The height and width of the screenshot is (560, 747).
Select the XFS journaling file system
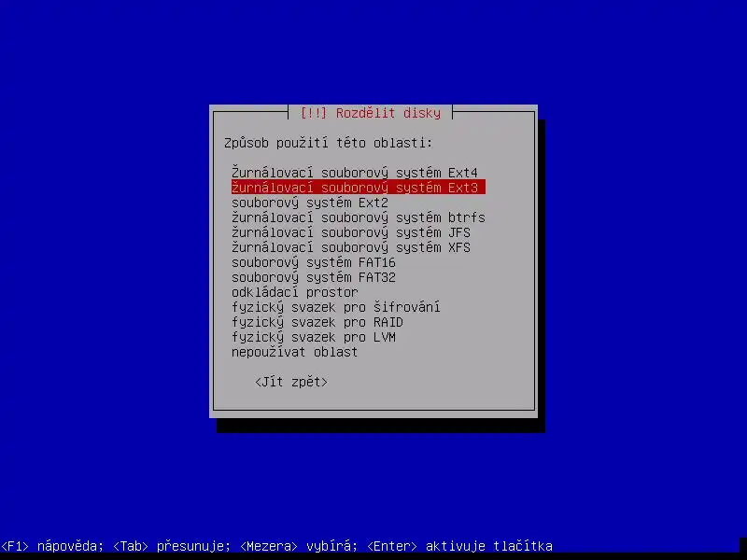[351, 247]
